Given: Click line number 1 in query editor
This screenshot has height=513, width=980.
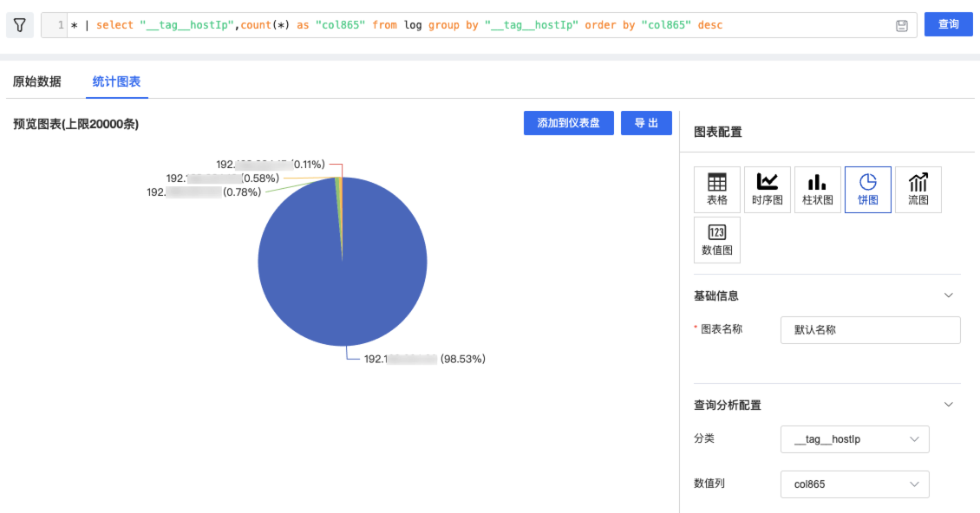Looking at the screenshot, I should click(x=61, y=25).
